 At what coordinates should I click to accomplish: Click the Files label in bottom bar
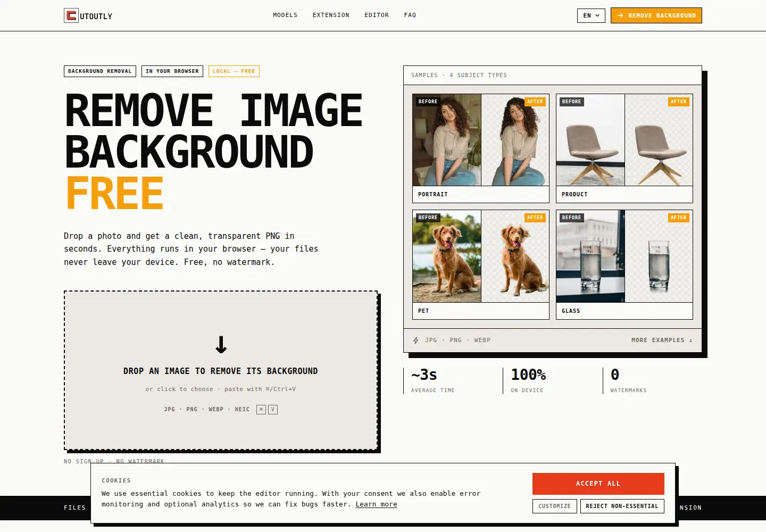point(75,508)
